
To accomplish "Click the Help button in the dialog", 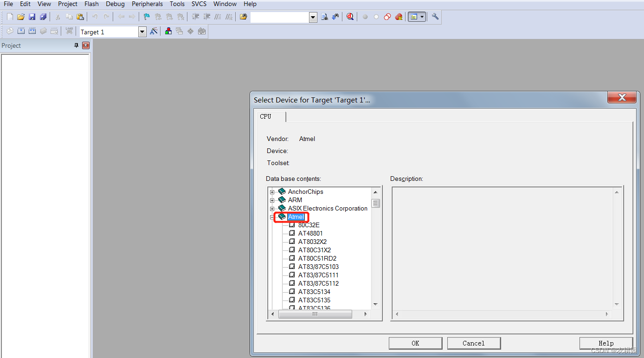I will tap(606, 343).
